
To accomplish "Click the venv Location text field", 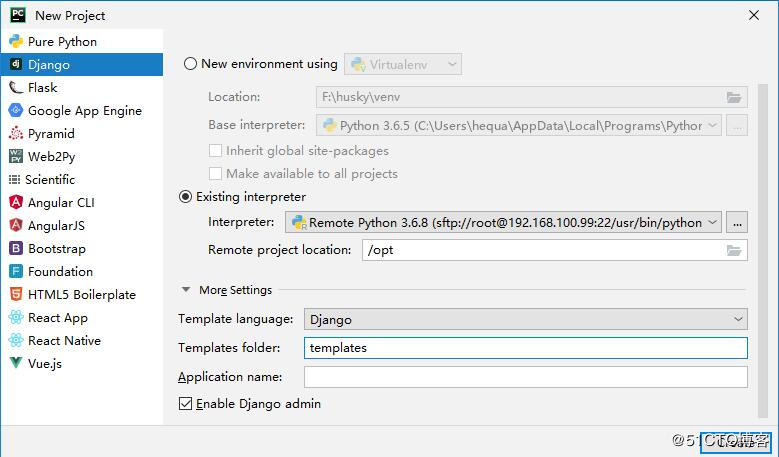I will [x=532, y=97].
